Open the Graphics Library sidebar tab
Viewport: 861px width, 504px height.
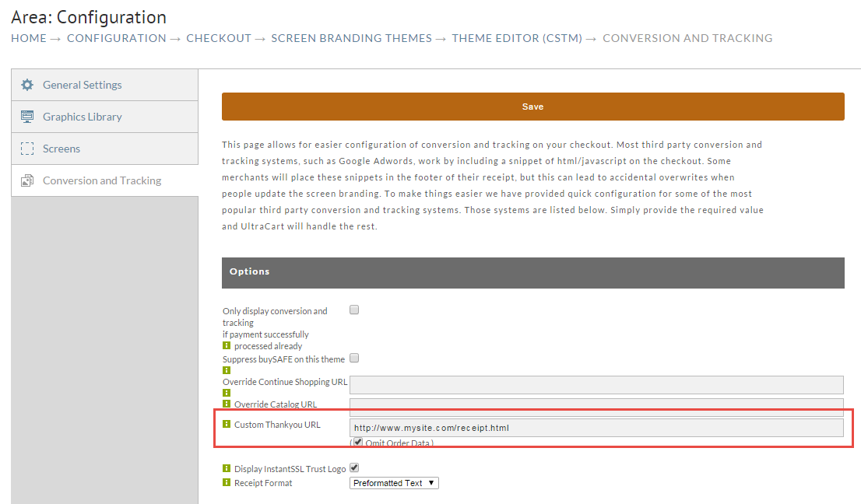pos(105,117)
